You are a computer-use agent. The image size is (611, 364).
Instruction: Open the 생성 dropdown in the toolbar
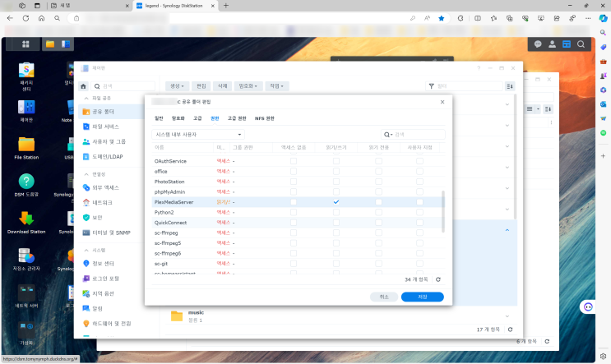pyautogui.click(x=177, y=86)
